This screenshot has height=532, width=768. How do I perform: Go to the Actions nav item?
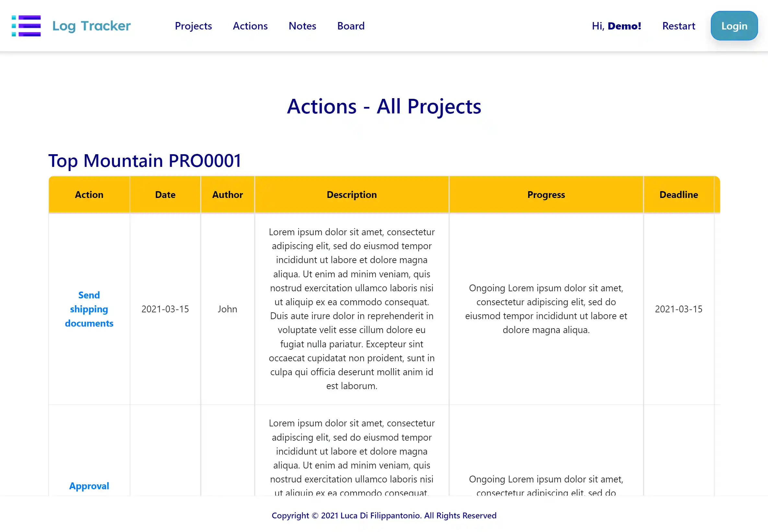(250, 26)
